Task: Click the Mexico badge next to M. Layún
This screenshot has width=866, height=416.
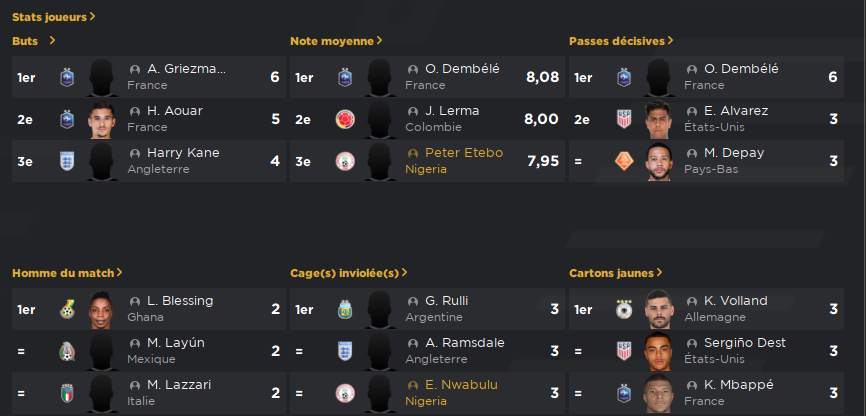Action: coord(67,351)
